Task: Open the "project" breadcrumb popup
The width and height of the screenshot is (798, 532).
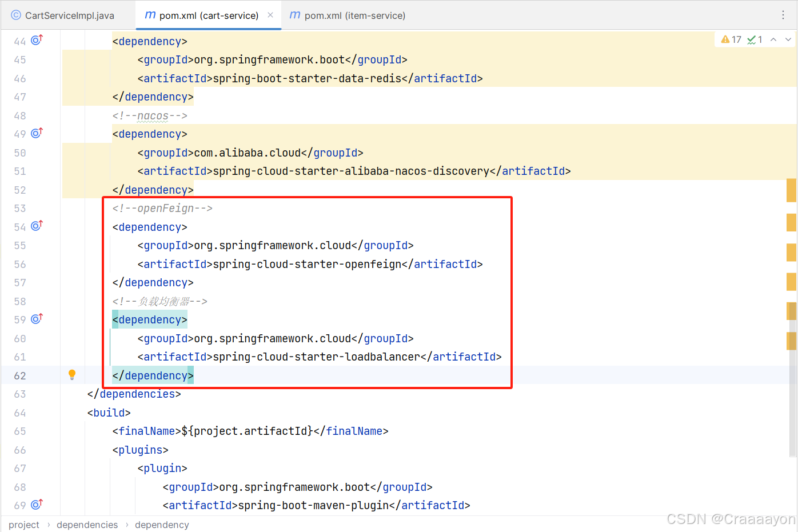Action: 24,525
